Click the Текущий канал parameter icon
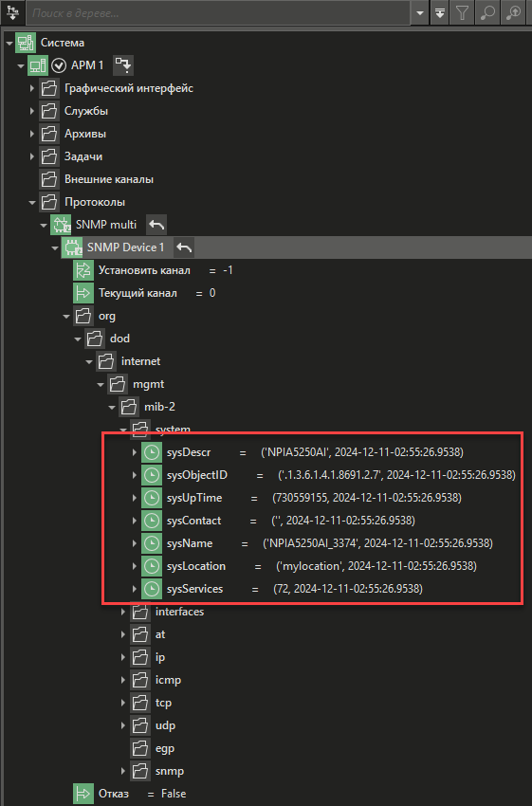532x806 pixels. pyautogui.click(x=83, y=293)
